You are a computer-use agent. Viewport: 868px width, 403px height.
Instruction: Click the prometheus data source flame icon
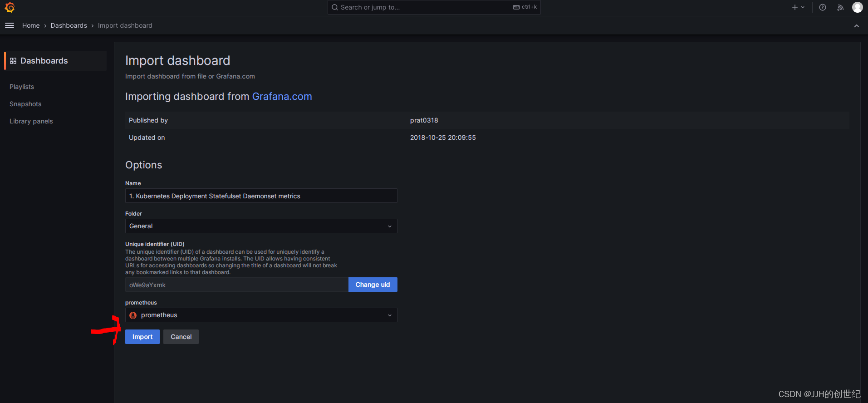[133, 315]
